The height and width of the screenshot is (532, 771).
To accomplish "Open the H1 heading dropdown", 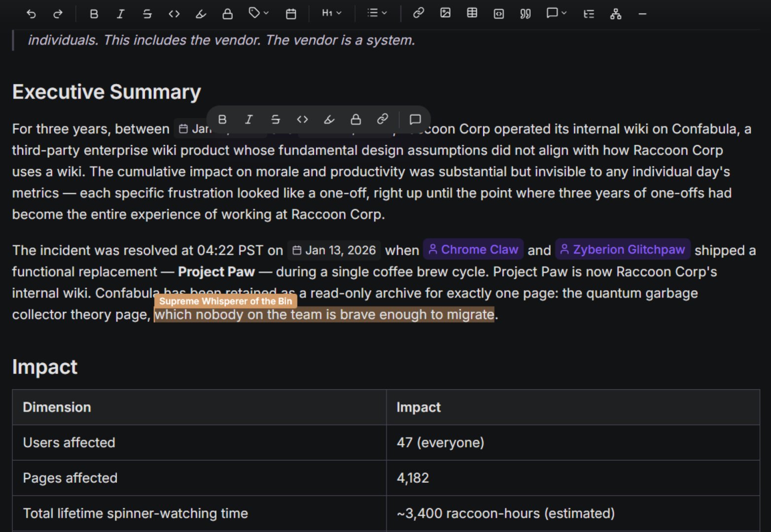I will (x=331, y=13).
